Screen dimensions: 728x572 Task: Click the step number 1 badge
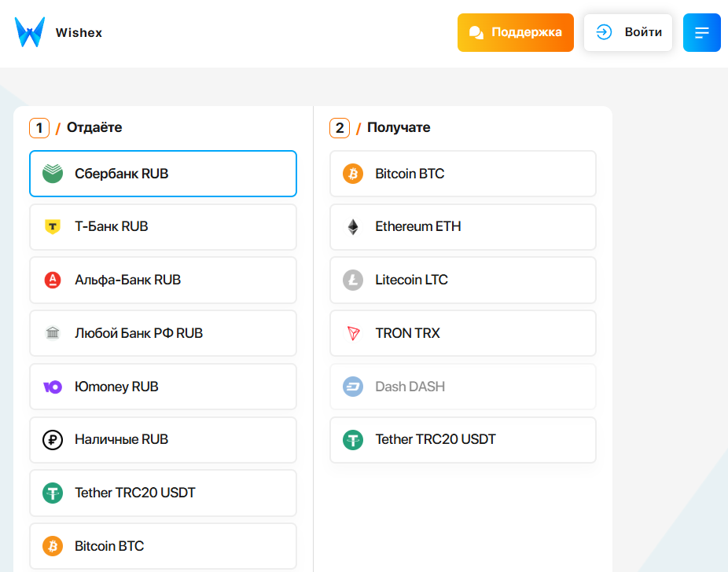click(x=39, y=128)
